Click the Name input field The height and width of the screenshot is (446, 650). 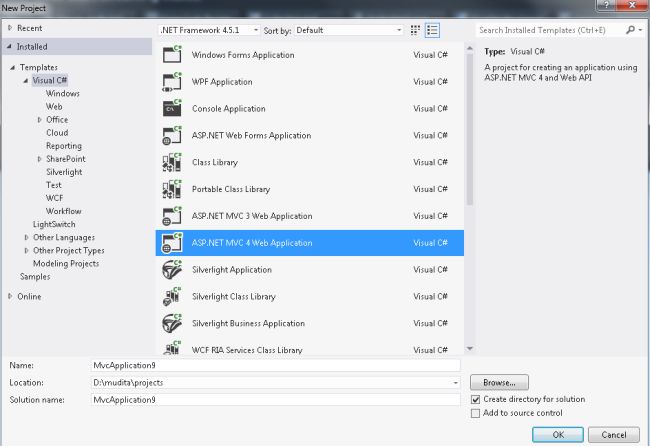point(276,366)
